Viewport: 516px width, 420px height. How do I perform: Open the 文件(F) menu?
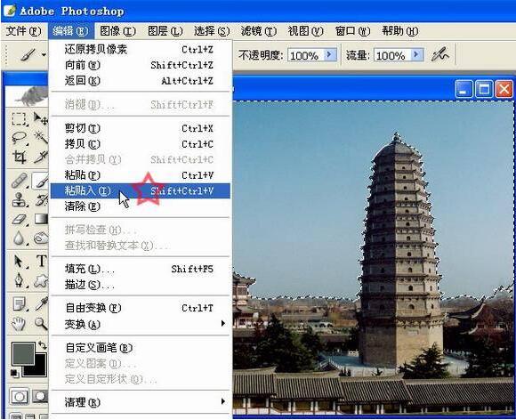[23, 31]
